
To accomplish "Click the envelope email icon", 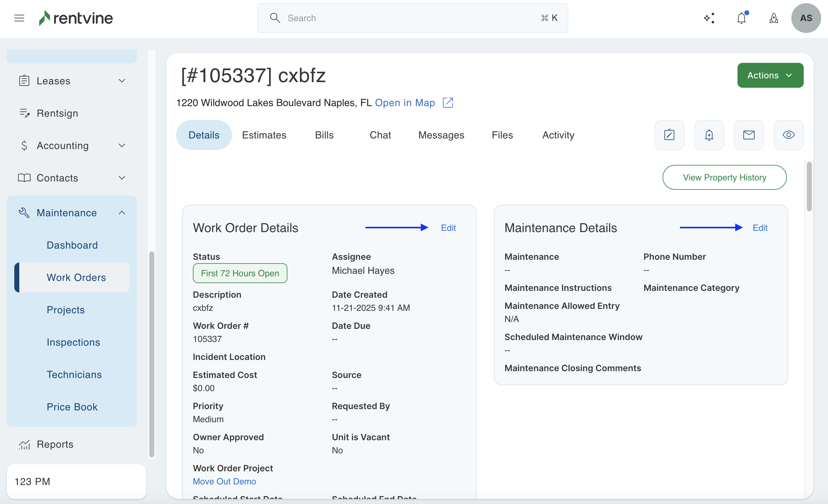I will pyautogui.click(x=749, y=135).
